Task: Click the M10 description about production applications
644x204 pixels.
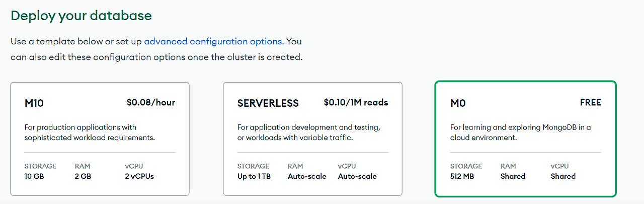Action: pyautogui.click(x=90, y=132)
